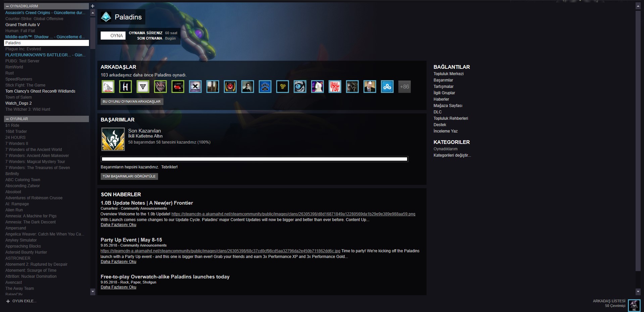This screenshot has width=644, height=312.
Task: Select Amnesia: The Dark Descent
Action: coord(46,222)
